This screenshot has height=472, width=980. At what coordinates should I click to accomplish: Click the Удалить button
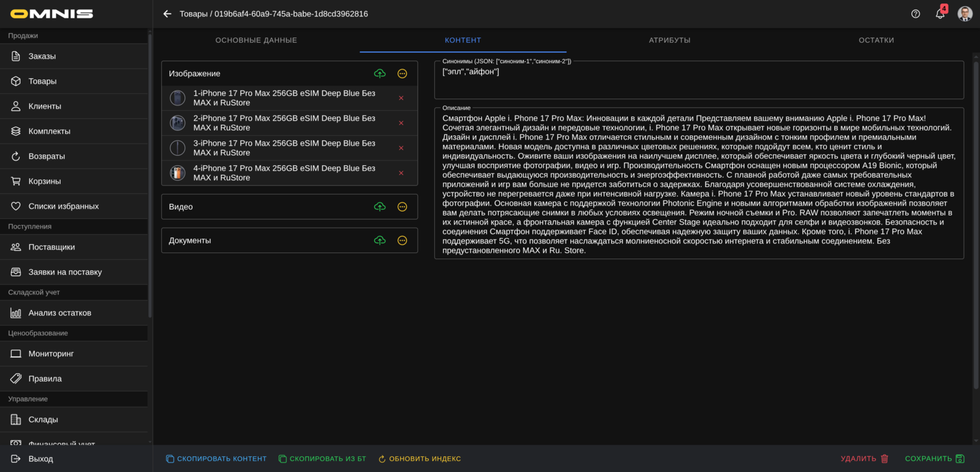tap(864, 459)
